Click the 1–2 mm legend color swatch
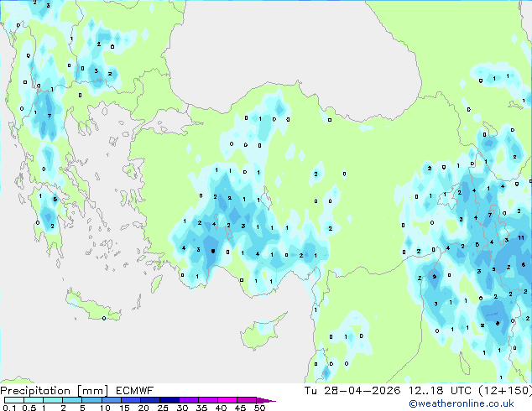The height and width of the screenshot is (411, 532). pyautogui.click(x=53, y=400)
